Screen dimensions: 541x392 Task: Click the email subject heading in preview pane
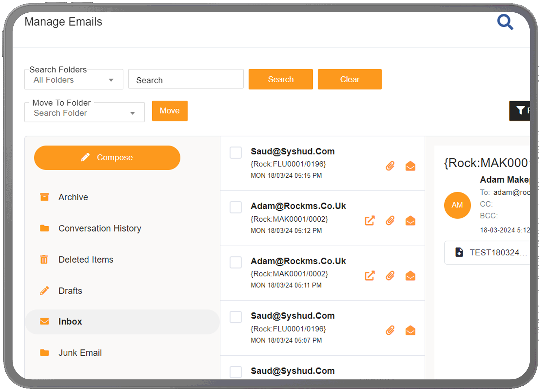point(487,163)
